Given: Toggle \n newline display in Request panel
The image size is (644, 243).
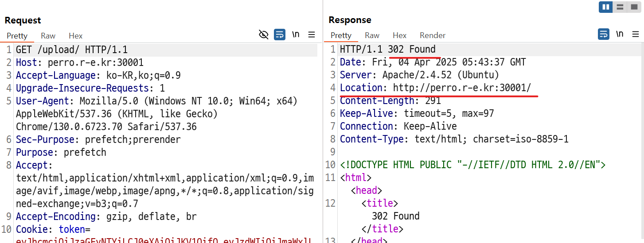Looking at the screenshot, I should [296, 35].
